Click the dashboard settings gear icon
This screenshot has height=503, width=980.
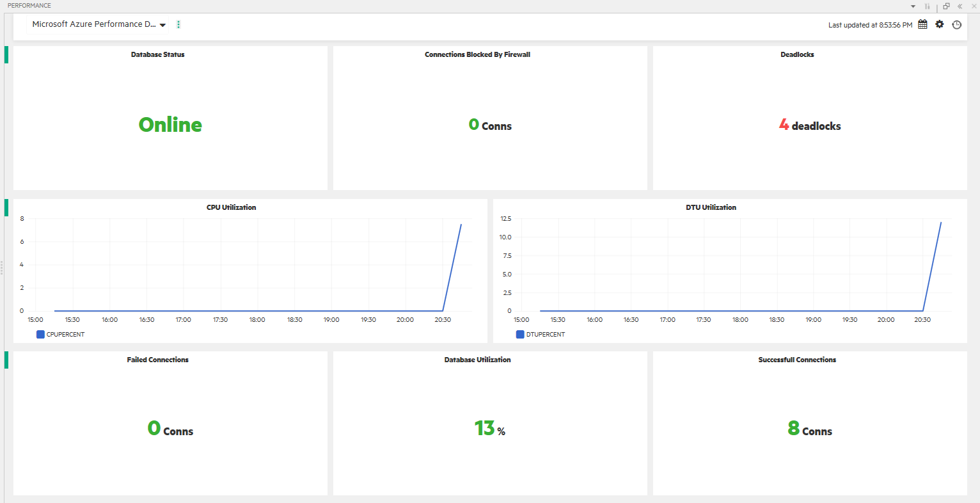coord(940,24)
